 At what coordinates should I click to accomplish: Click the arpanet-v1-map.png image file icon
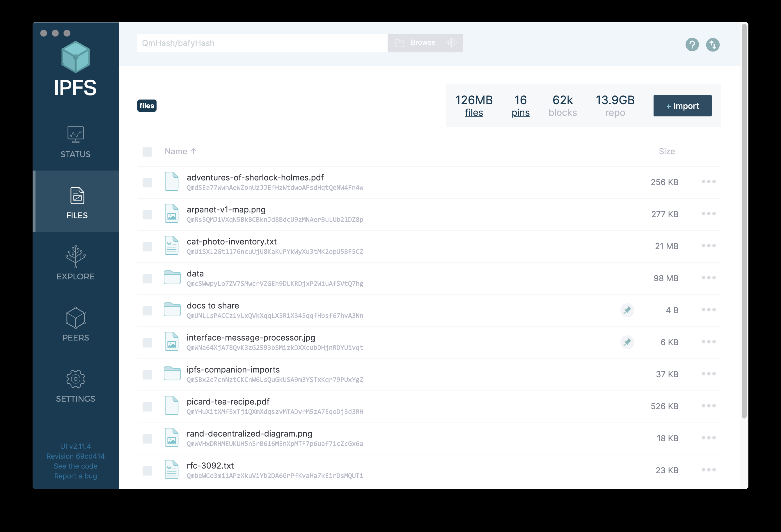click(x=171, y=213)
